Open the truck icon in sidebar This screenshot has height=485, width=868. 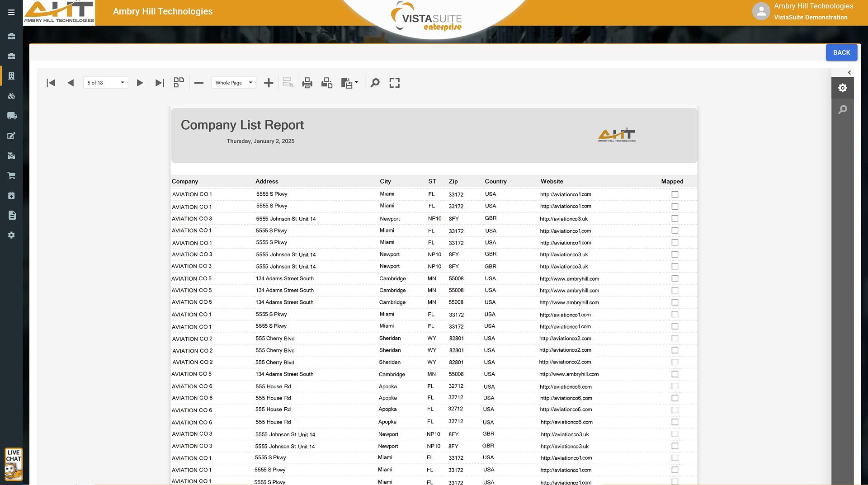pos(12,116)
